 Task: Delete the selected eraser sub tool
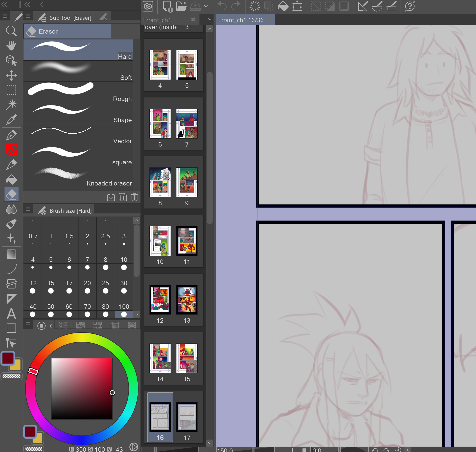(x=134, y=197)
